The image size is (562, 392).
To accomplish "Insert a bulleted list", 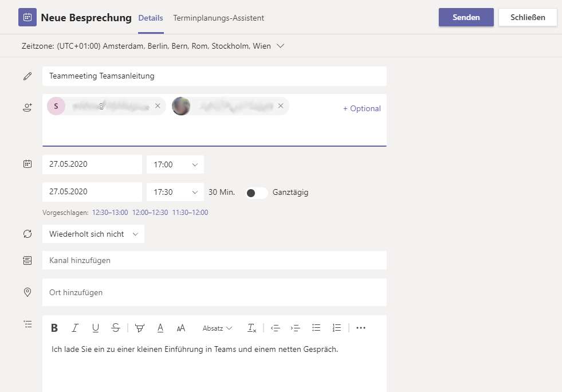I will click(316, 328).
